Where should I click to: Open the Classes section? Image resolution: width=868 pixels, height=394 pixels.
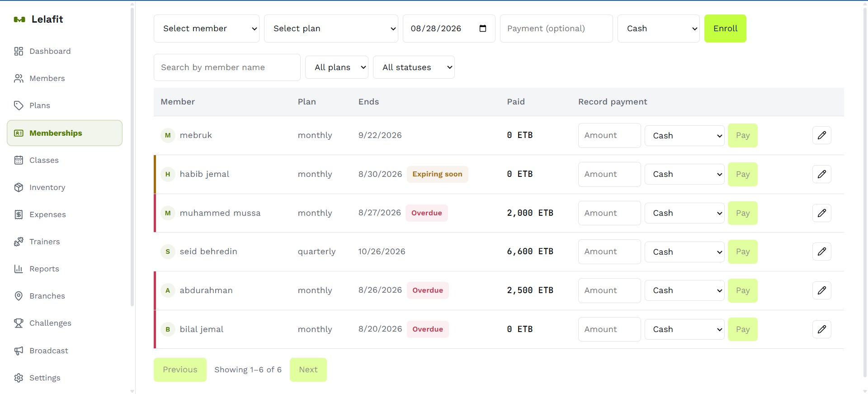65,160
